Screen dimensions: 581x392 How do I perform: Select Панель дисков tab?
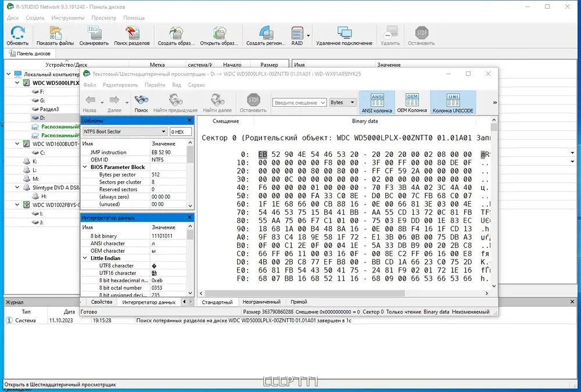(x=30, y=53)
